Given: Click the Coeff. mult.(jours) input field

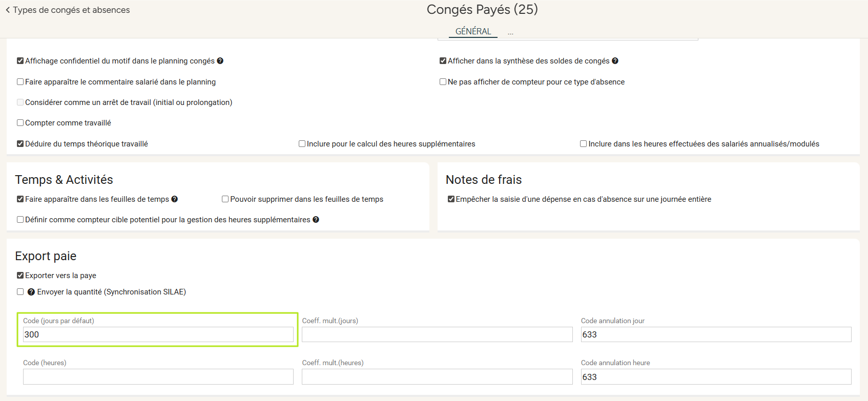Looking at the screenshot, I should [437, 334].
